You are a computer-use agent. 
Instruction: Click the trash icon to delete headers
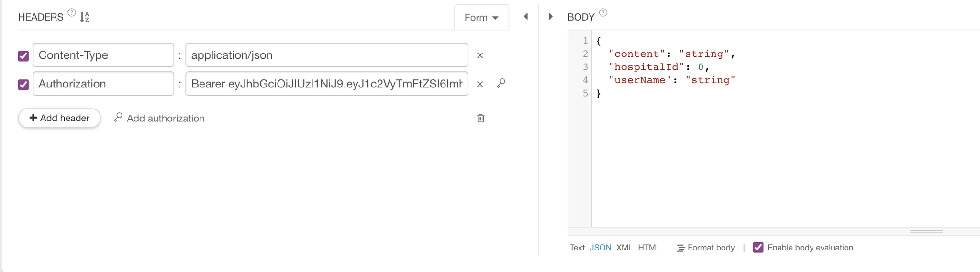point(480,118)
